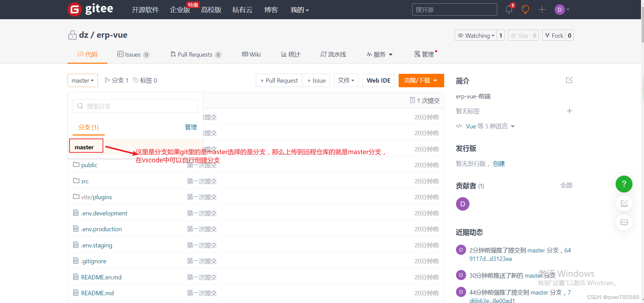Open the .env.staging file
This screenshot has width=644, height=303.
click(97, 245)
